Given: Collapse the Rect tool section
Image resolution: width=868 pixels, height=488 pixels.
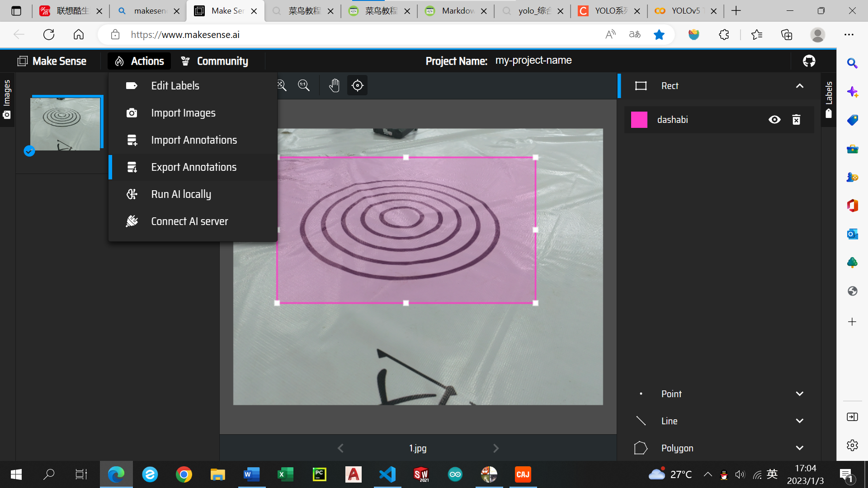Looking at the screenshot, I should (799, 86).
